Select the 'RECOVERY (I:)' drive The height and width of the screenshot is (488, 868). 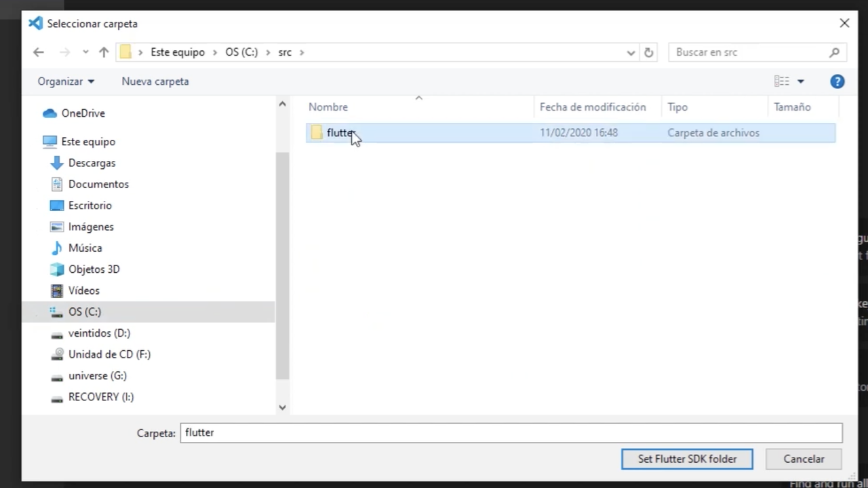[x=101, y=397]
